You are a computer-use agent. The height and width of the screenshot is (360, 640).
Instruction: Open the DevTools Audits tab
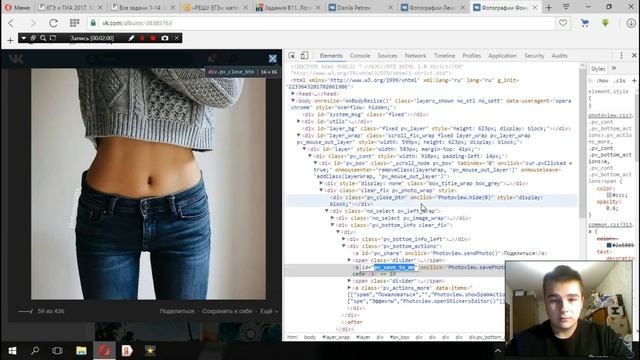pyautogui.click(x=559, y=56)
